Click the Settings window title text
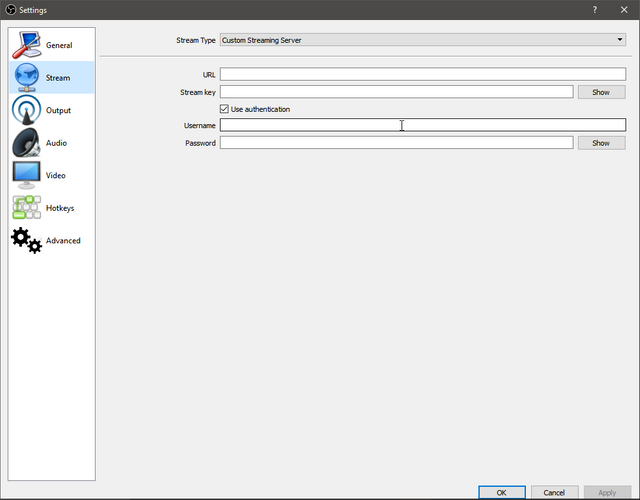The height and width of the screenshot is (500, 640). coord(33,10)
